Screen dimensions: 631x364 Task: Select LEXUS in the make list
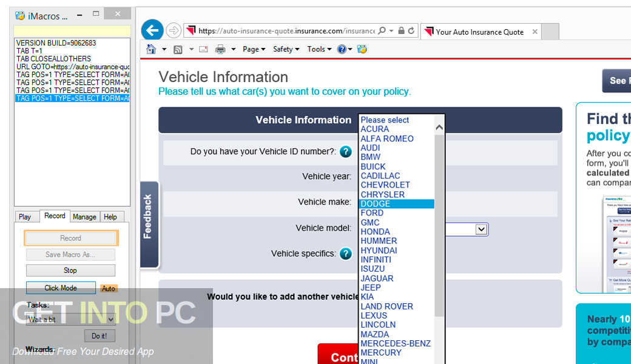(396, 315)
